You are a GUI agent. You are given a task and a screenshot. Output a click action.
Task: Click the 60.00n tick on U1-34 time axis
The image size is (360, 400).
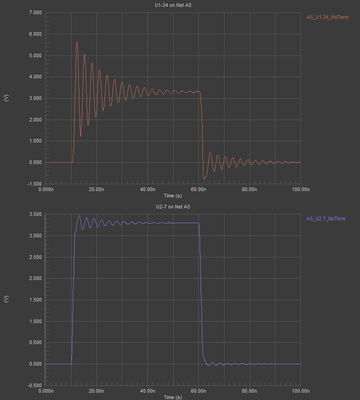198,189
